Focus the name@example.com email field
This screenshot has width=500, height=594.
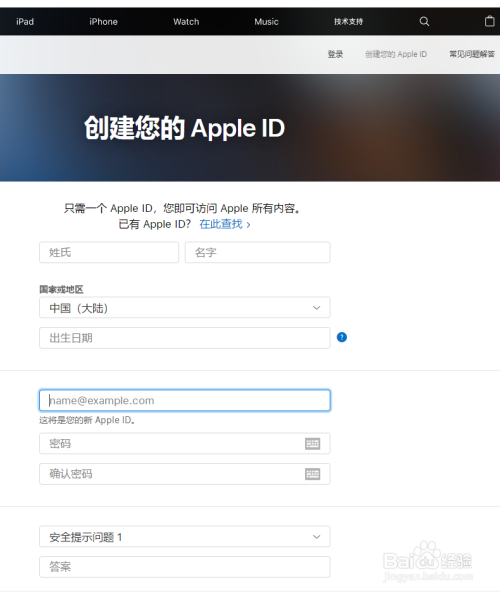(185, 400)
